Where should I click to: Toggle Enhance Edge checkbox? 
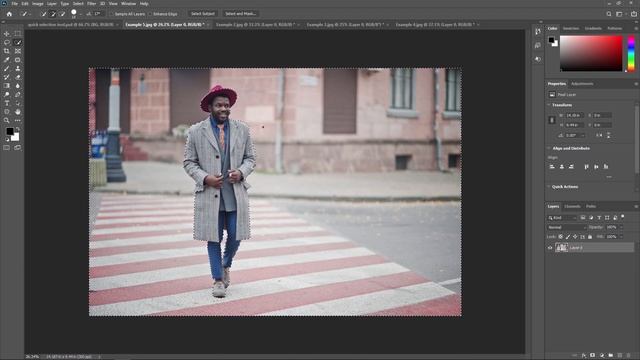[150, 14]
